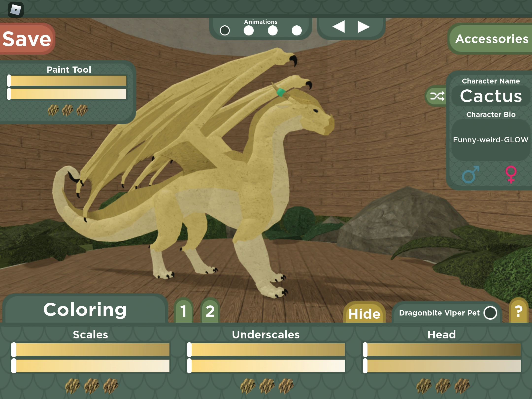Switch to coloring page 2
The width and height of the screenshot is (532, 399).
point(210,311)
